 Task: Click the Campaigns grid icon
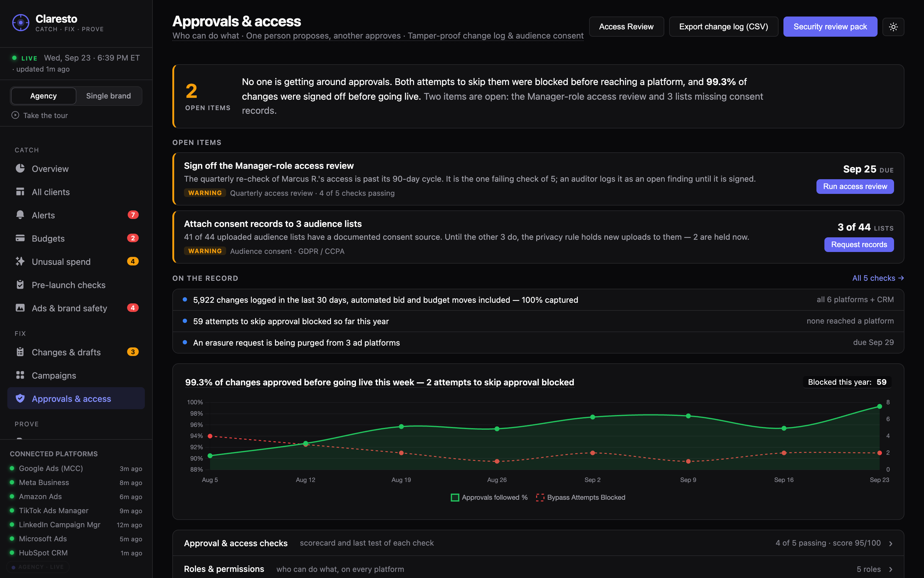(x=20, y=376)
